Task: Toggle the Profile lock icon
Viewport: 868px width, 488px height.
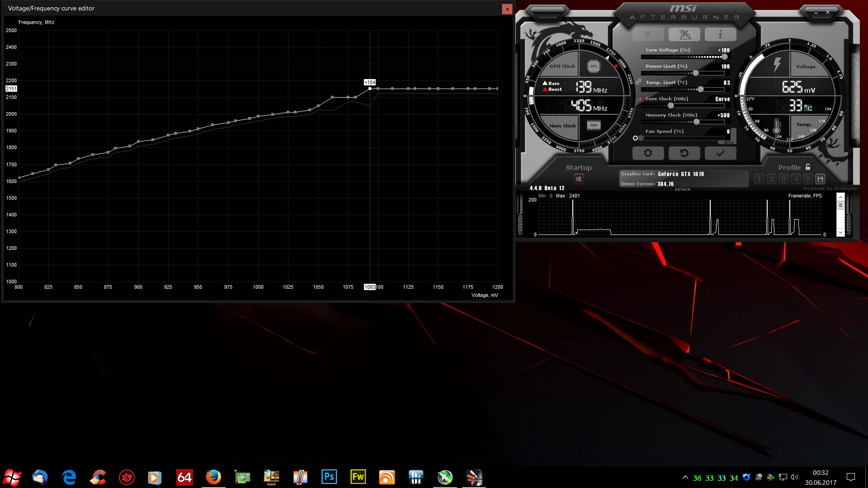Action: 808,167
